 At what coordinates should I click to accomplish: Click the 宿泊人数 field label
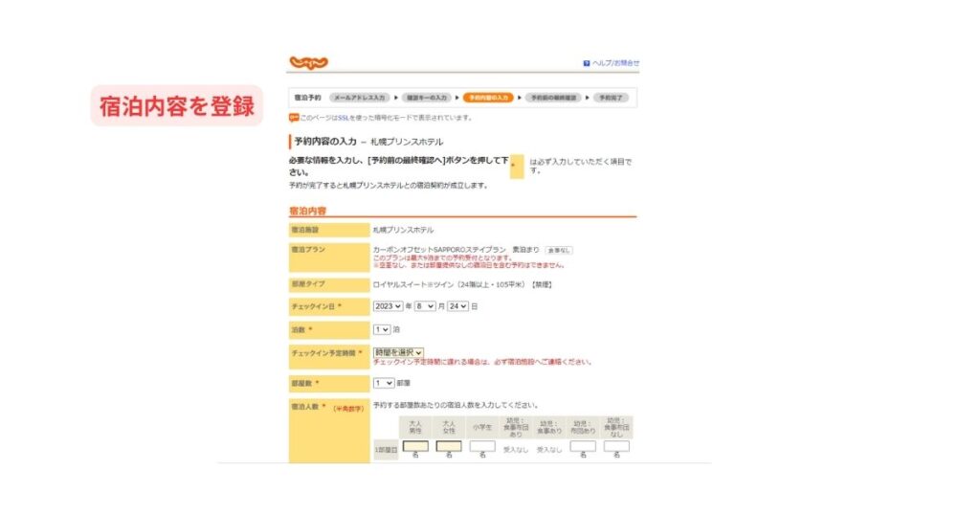coord(308,407)
